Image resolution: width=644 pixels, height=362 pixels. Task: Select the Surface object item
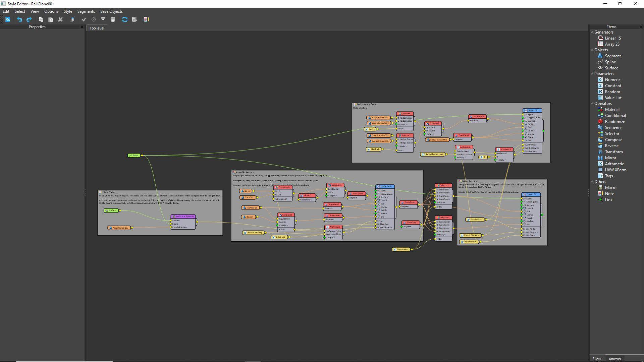612,68
